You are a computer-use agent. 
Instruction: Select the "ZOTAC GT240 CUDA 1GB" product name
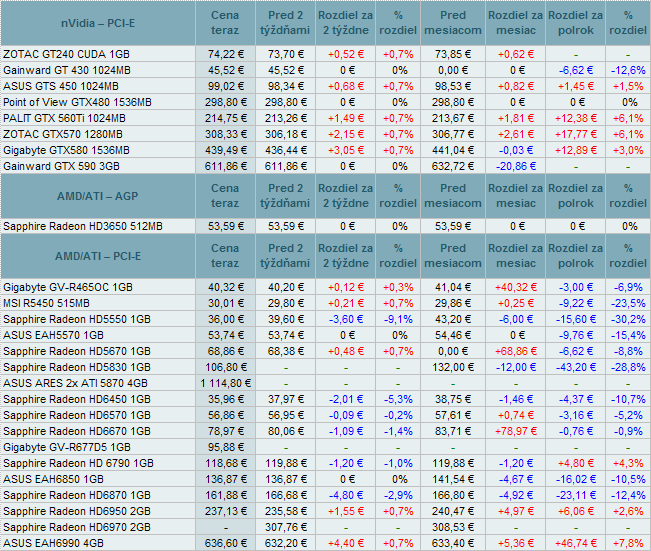tap(66, 54)
